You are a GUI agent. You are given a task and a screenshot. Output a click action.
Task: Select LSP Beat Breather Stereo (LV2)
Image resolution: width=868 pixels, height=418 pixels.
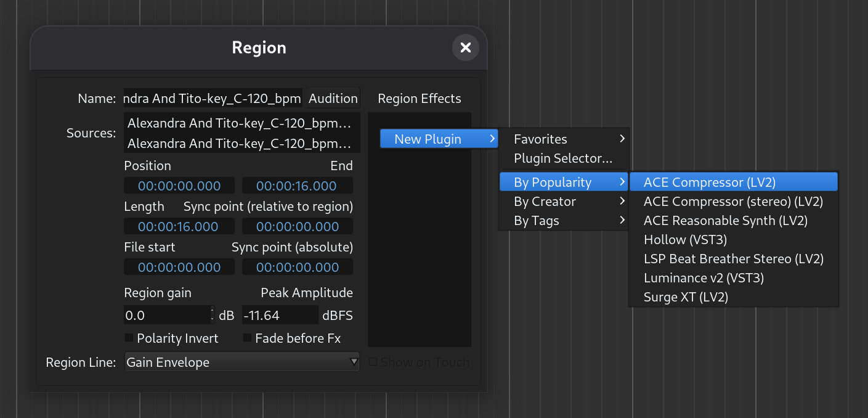point(734,258)
